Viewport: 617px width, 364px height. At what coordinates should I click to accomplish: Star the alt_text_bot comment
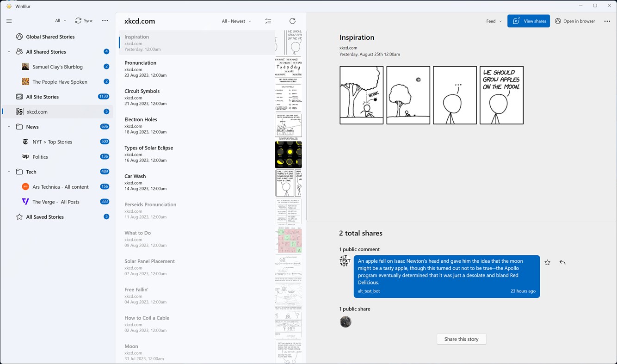pyautogui.click(x=547, y=262)
